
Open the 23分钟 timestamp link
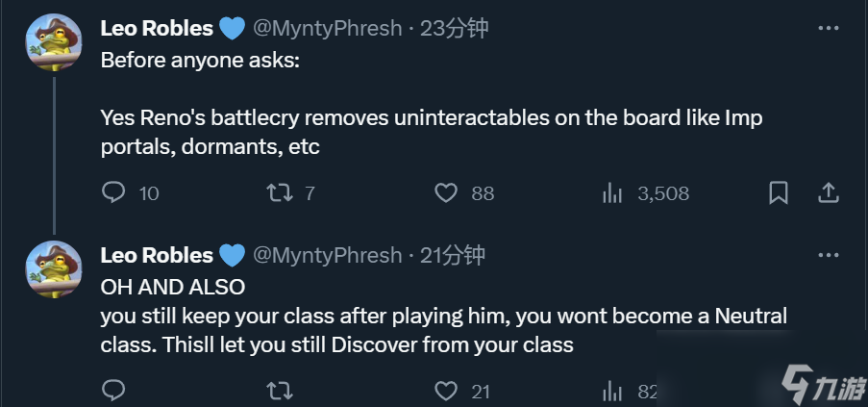point(454,28)
